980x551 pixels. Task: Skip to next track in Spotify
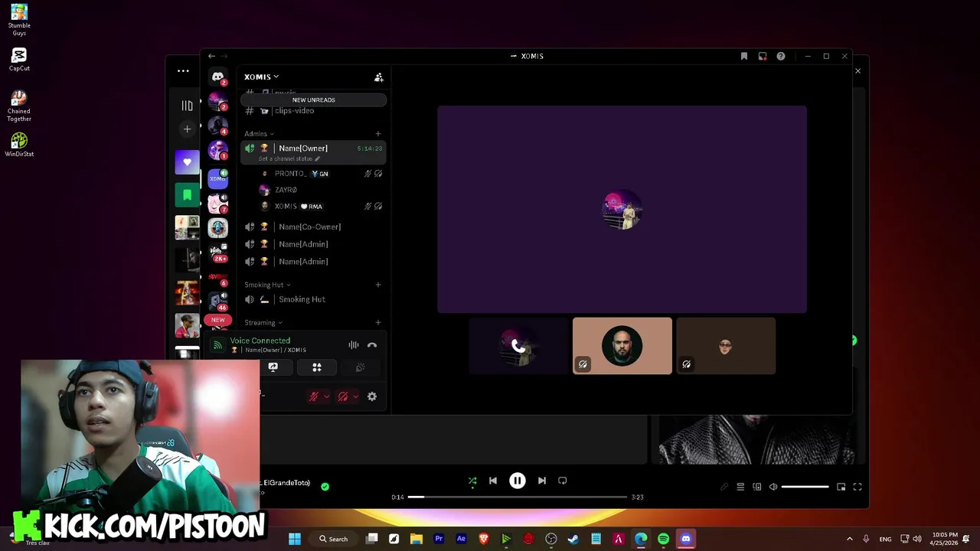pos(542,481)
